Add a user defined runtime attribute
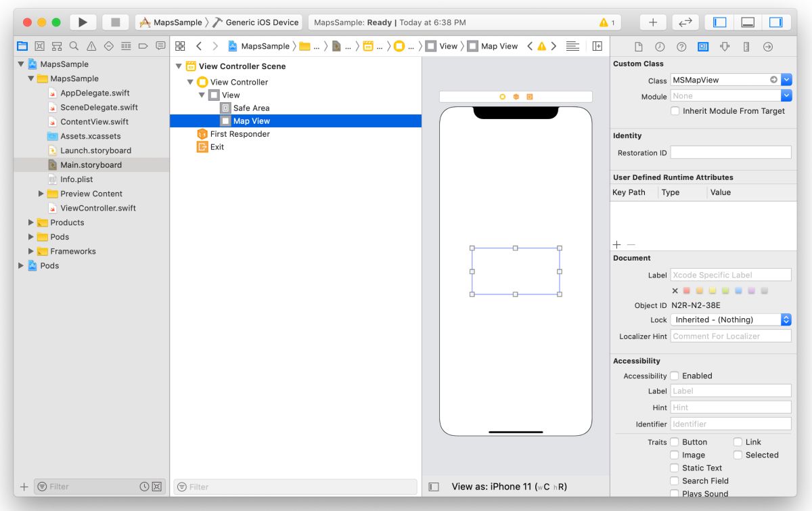Image resolution: width=812 pixels, height=511 pixels. pyautogui.click(x=616, y=244)
